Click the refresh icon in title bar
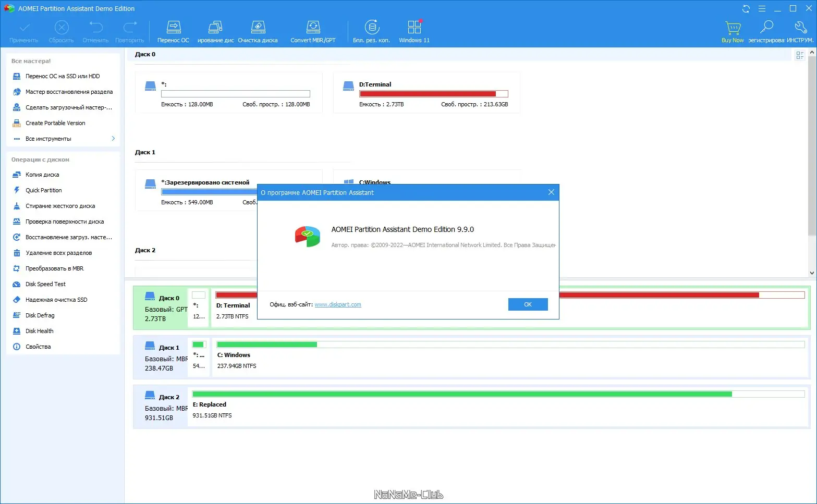This screenshot has width=817, height=504. pyautogui.click(x=746, y=9)
